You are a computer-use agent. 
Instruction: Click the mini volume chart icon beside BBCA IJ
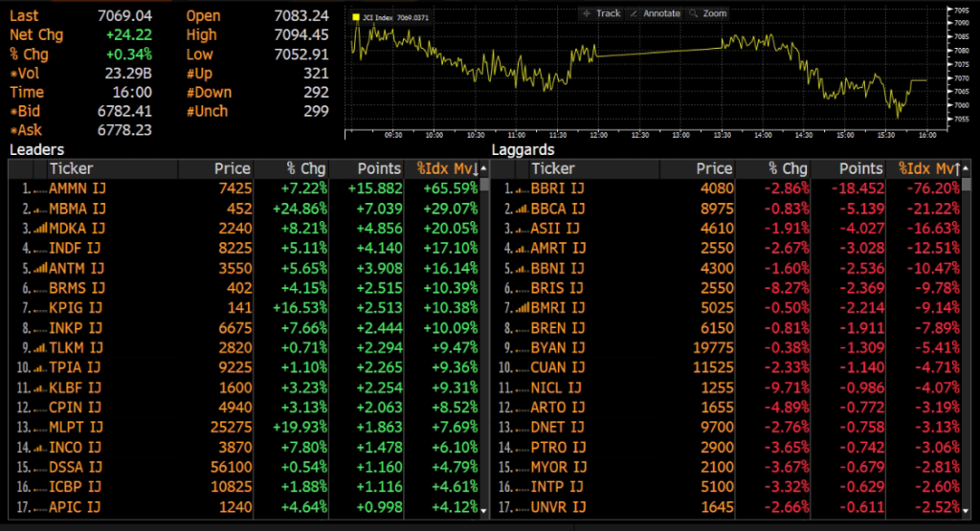coord(522,209)
